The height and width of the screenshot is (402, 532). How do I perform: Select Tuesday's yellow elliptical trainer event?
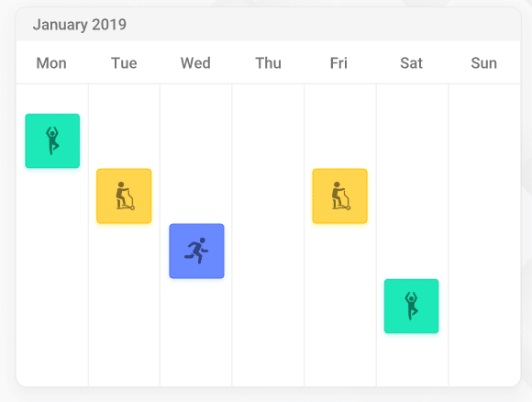click(x=124, y=195)
